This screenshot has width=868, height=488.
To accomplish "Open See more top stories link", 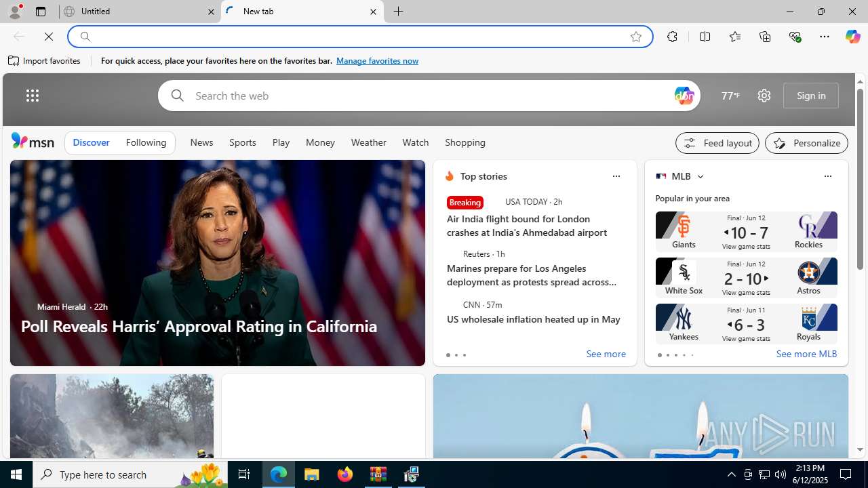I will [x=606, y=354].
